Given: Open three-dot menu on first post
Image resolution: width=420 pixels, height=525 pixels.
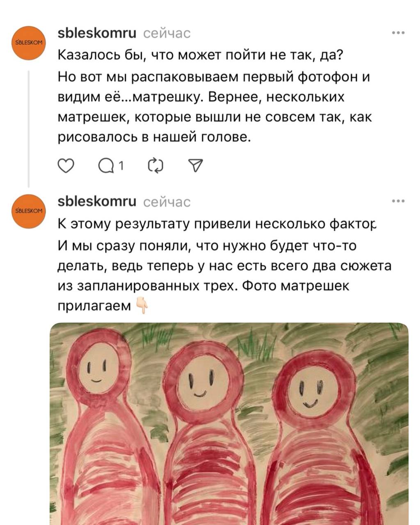Looking at the screenshot, I should 398,33.
